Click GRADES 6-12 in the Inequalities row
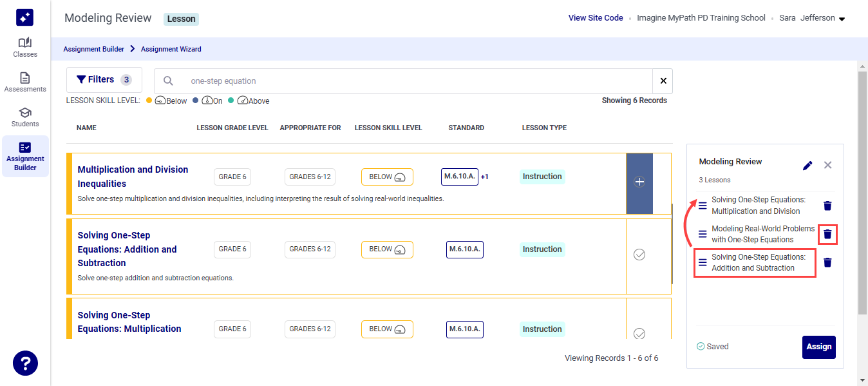 click(310, 177)
